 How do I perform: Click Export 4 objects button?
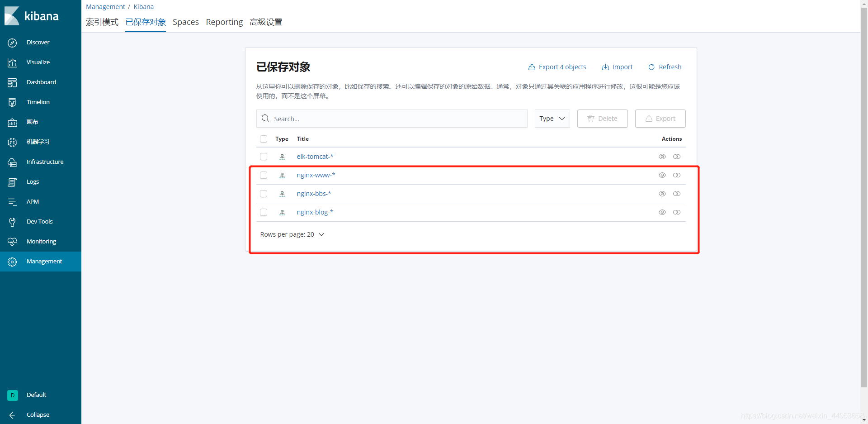coord(557,67)
